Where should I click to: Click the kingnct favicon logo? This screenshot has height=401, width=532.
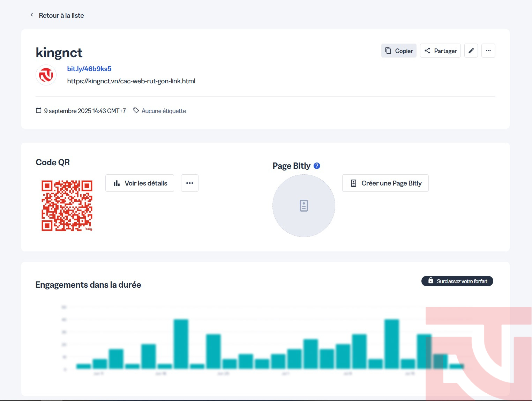(x=46, y=75)
